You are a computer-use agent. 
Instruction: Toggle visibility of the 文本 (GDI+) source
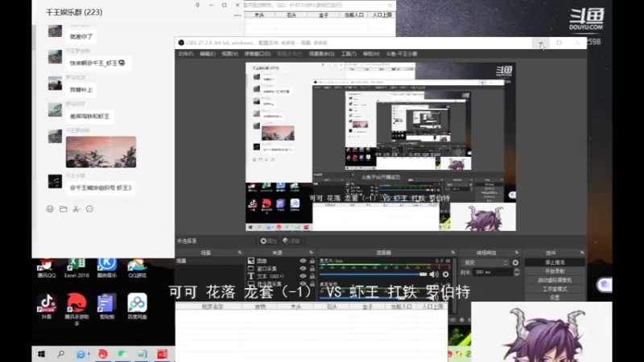(x=303, y=276)
